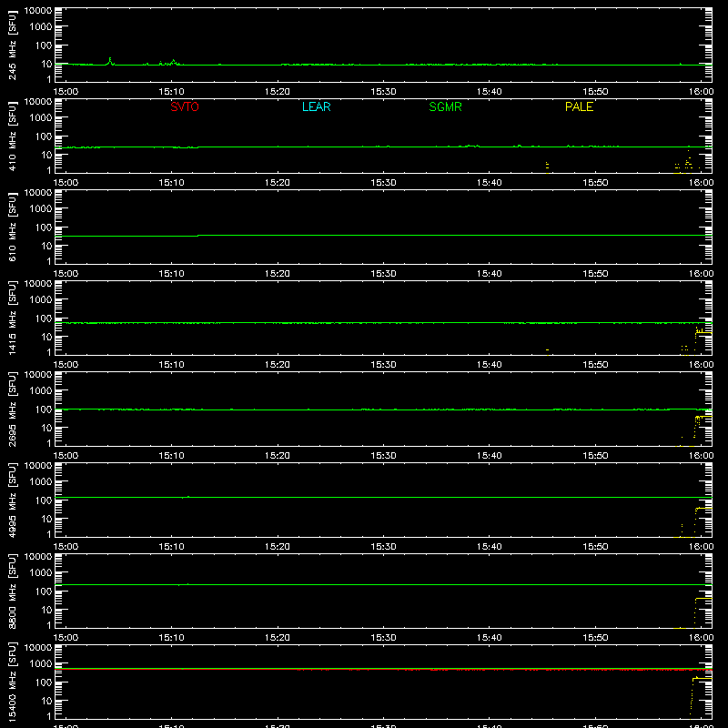Click the yellow PALE plateau in the 15400 MHz panel
Screen dimensions: 728x728
point(703,679)
